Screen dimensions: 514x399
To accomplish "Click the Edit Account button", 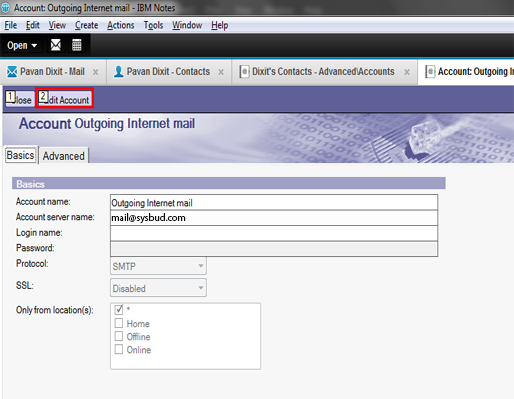I will coord(64,98).
